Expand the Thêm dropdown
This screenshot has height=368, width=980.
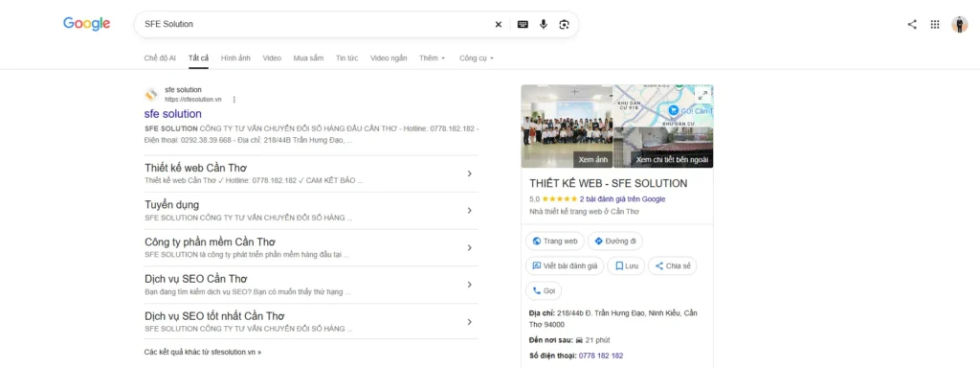pos(433,58)
